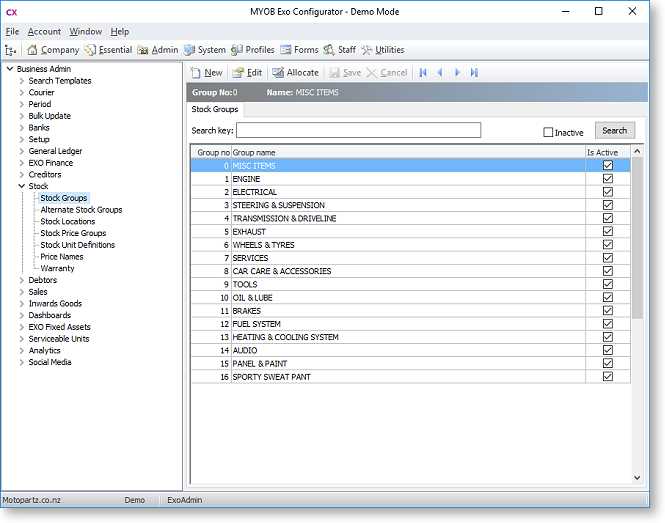
Task: Expand the Creditors node
Action: 22,174
